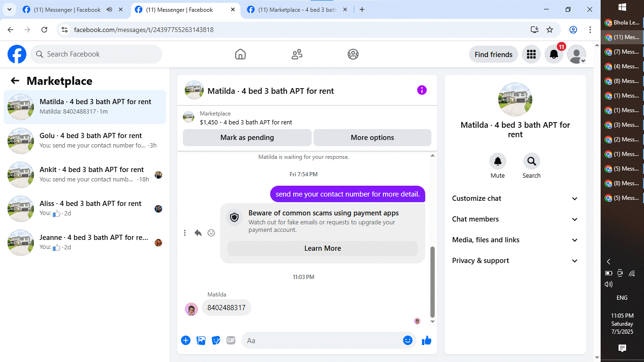Open the account profile picture menu
The image size is (644, 362).
[577, 54]
